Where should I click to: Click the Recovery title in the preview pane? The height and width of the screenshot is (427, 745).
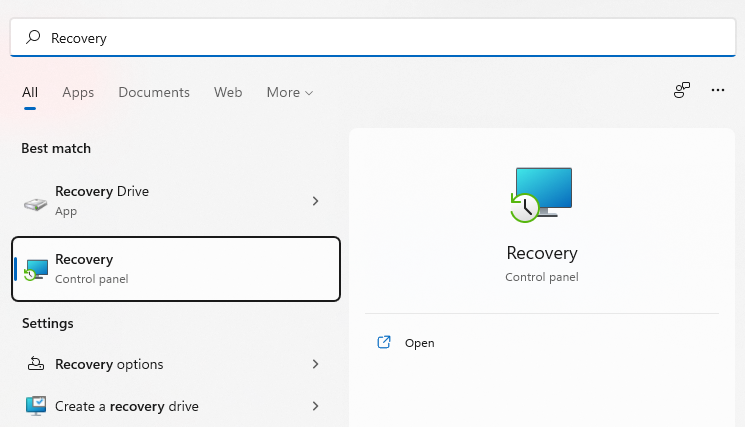tap(541, 253)
